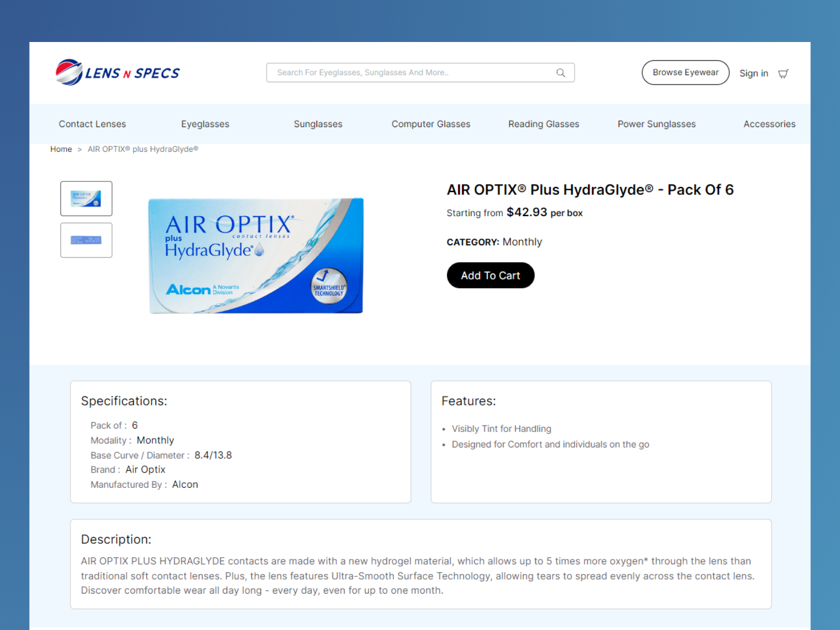Screen dimensions: 840x630
Task: Click the main Air Optix box image
Action: pos(256,256)
